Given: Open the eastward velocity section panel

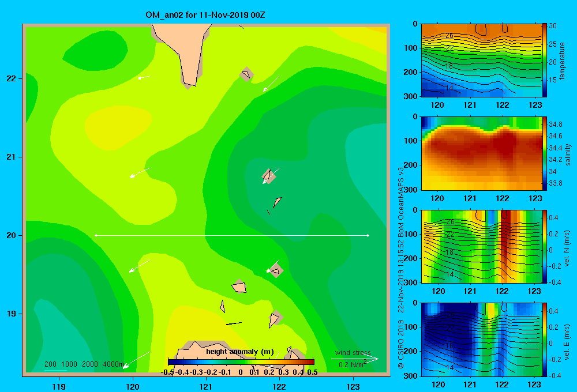Looking at the screenshot, I should pos(481,340).
